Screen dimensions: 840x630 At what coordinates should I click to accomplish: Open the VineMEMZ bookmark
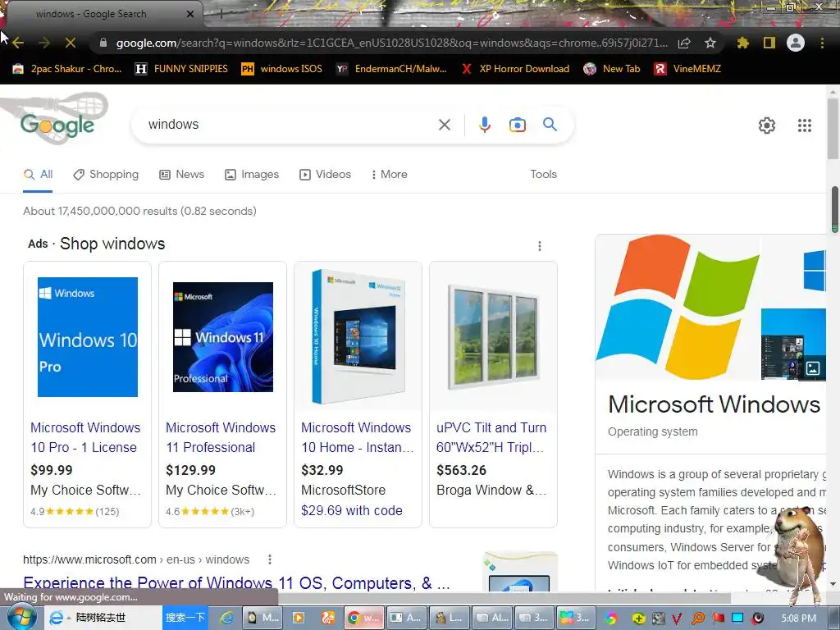coord(688,69)
